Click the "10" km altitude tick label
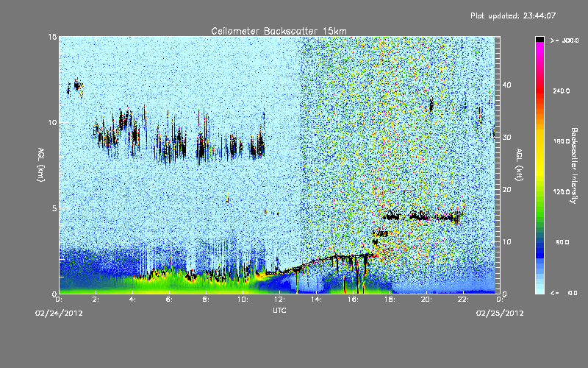This screenshot has height=368, width=588. click(x=52, y=123)
